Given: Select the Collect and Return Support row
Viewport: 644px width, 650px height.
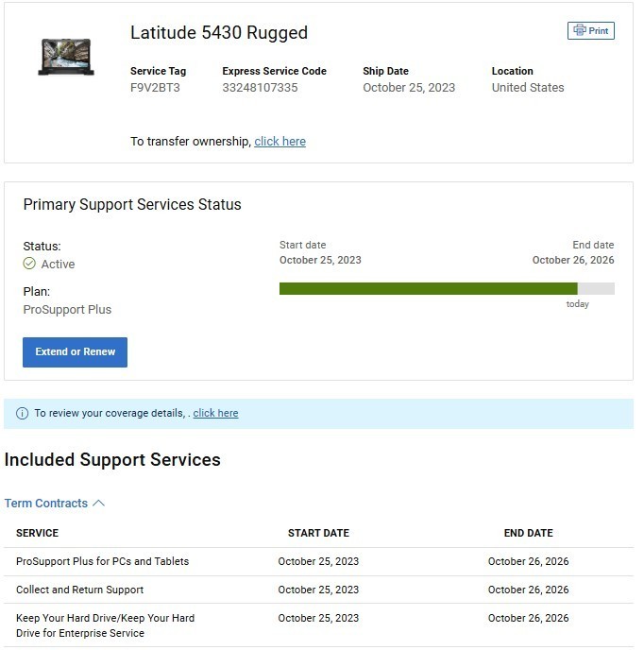Looking at the screenshot, I should 318,590.
